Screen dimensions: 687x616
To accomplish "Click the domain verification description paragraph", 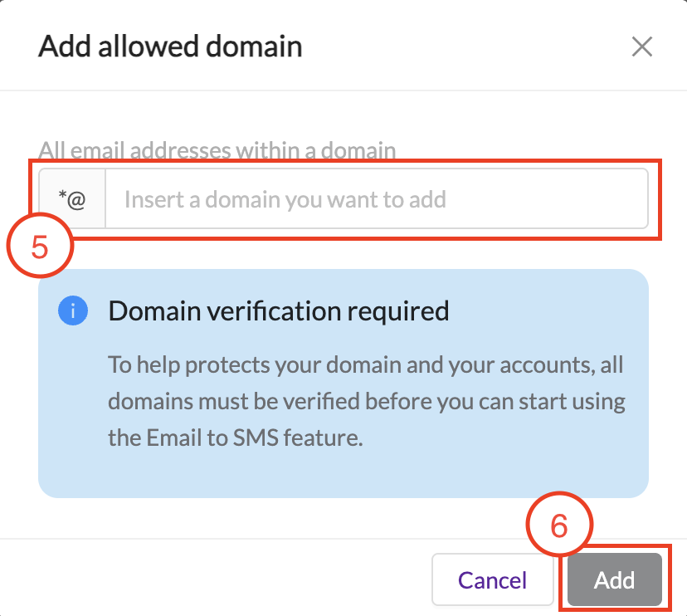I will [367, 401].
